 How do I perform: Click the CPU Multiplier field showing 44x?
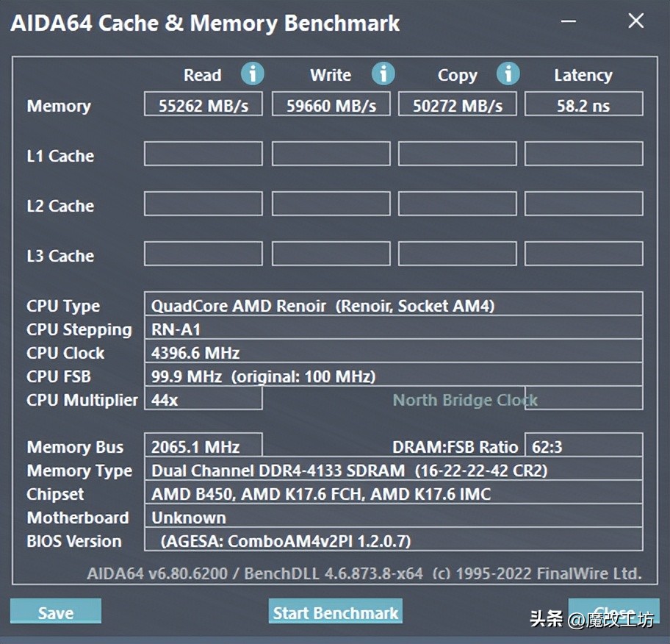pos(203,400)
